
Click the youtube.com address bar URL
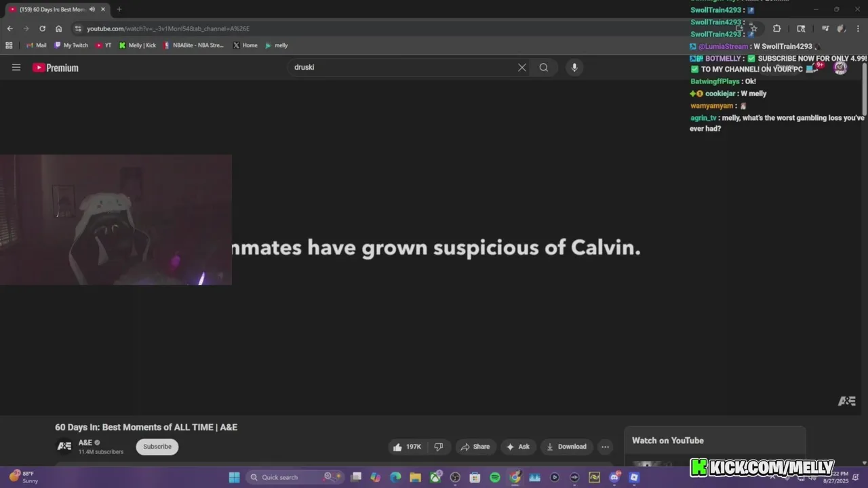tap(168, 28)
